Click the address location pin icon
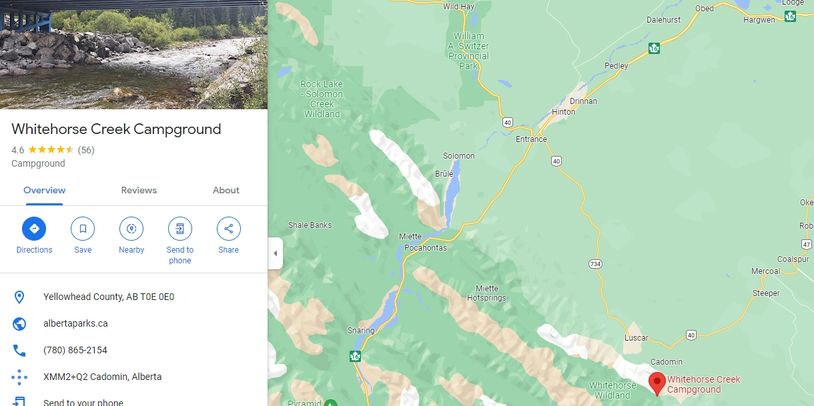This screenshot has height=406, width=814. click(19, 297)
